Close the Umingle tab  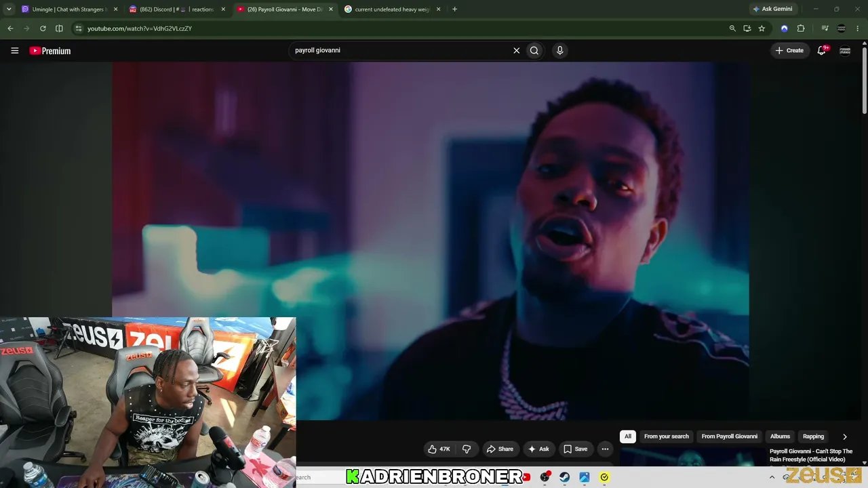[115, 9]
